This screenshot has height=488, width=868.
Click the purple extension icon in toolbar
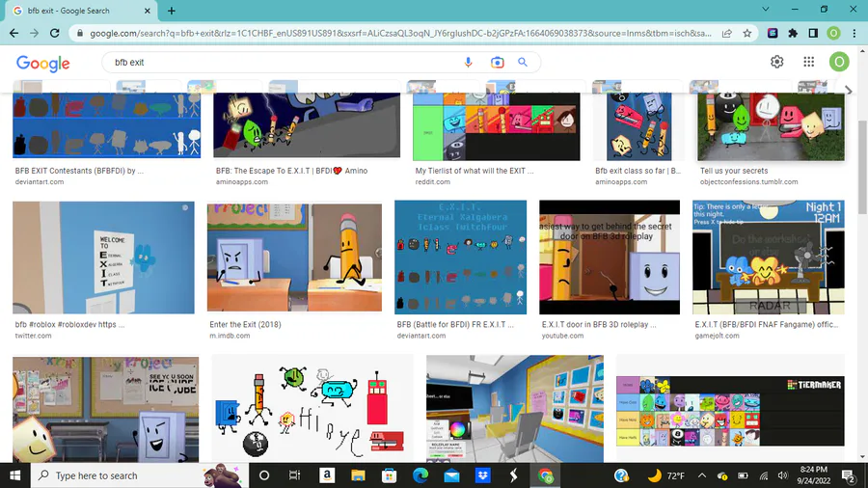pos(773,33)
